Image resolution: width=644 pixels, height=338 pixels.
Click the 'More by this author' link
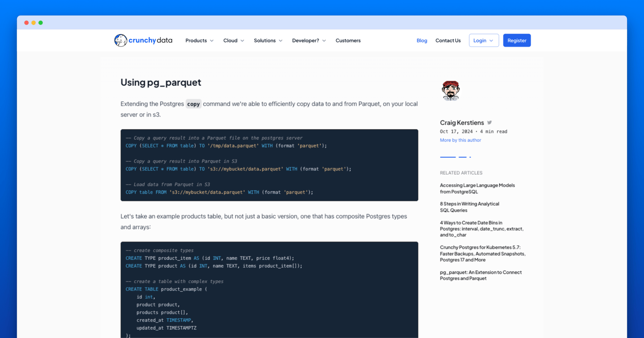[x=460, y=140]
